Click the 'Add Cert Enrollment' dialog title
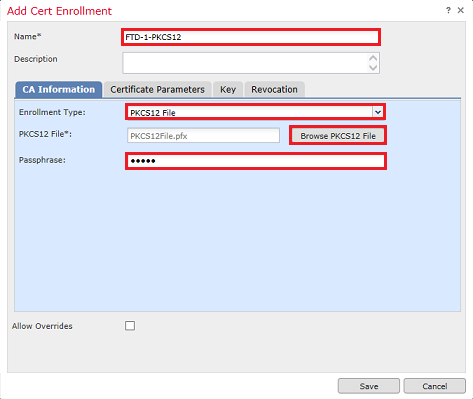The width and height of the screenshot is (473, 399). tap(59, 11)
